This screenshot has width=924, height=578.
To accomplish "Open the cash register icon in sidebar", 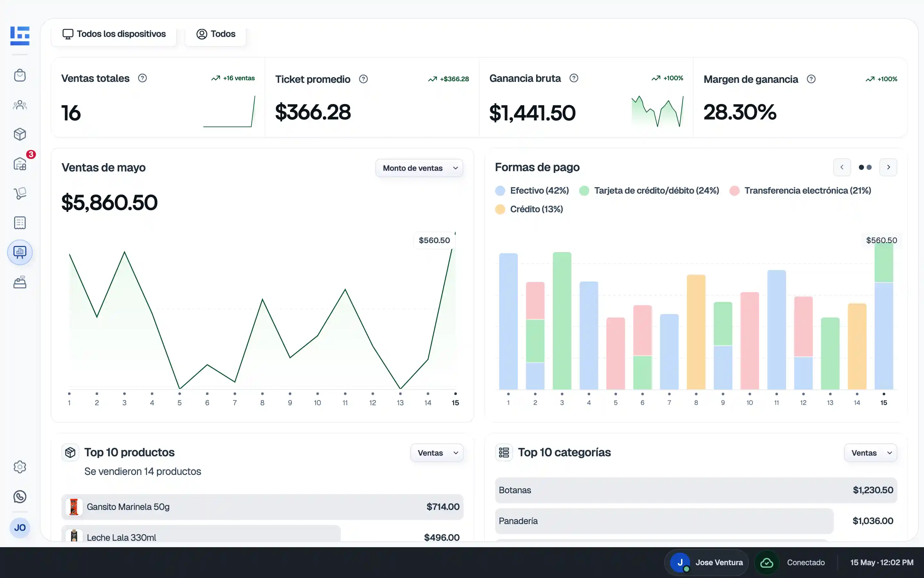I will (x=20, y=282).
